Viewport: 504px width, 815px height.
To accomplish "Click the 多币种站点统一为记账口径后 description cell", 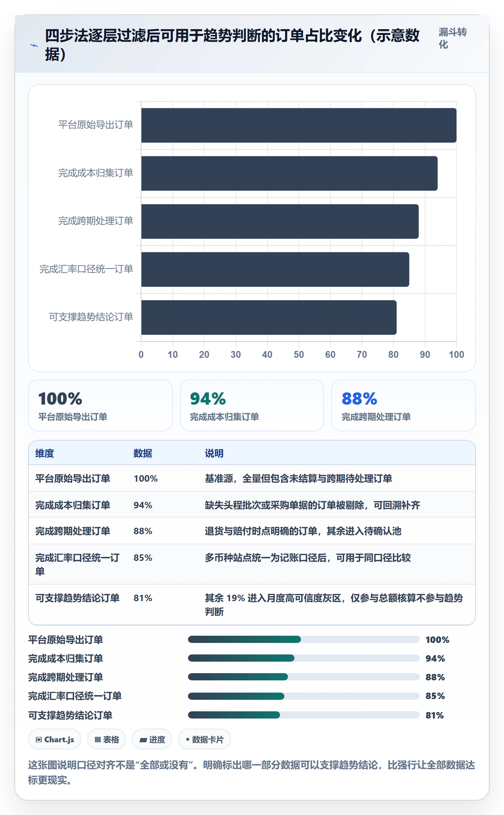I will click(308, 558).
